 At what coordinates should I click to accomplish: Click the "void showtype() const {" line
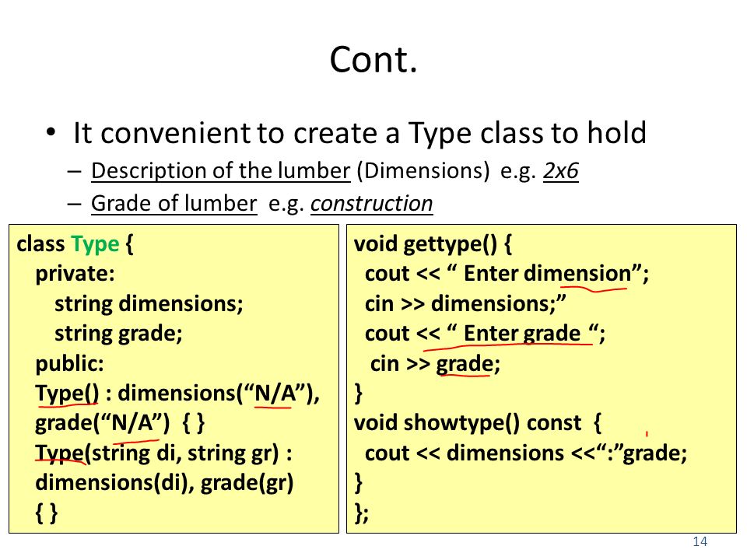(x=478, y=423)
